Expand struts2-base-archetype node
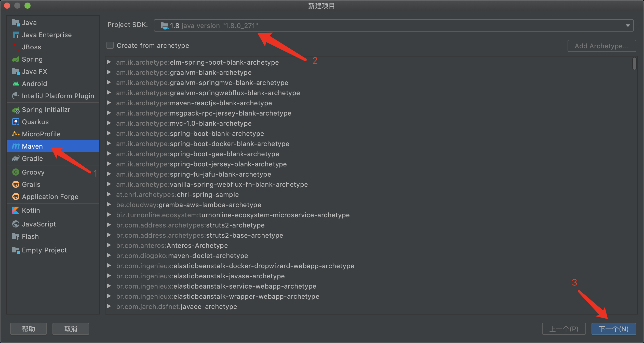The image size is (644, 343). pos(109,235)
